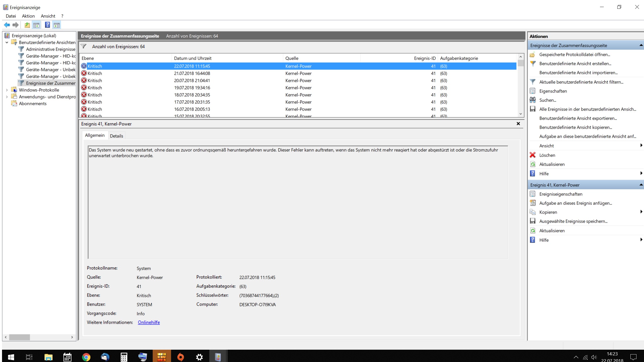
Task: Open Google Chrome from the taskbar
Action: (x=86, y=357)
